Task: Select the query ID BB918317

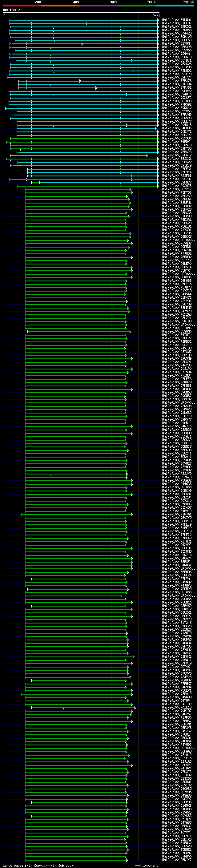Action: [x=11, y=10]
